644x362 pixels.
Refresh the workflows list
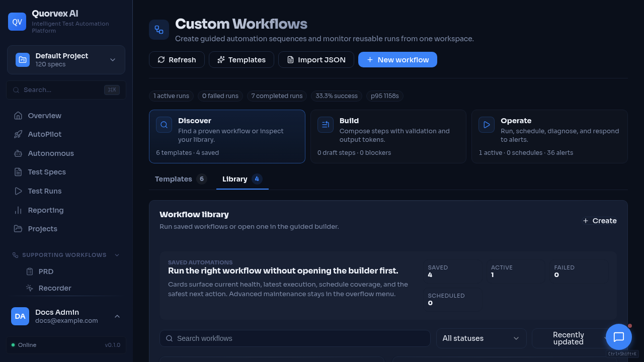177,60
